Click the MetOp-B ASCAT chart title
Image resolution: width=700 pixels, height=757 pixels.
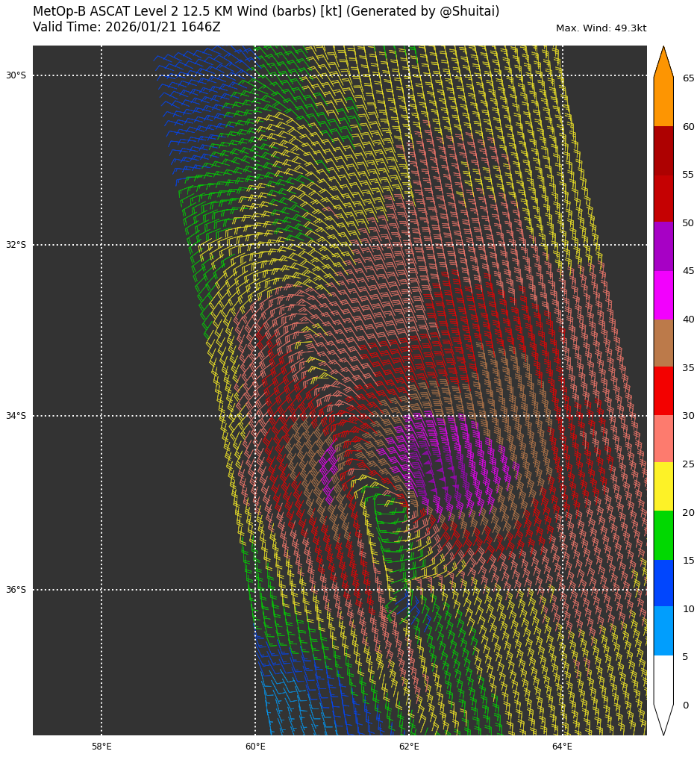pyautogui.click(x=266, y=12)
